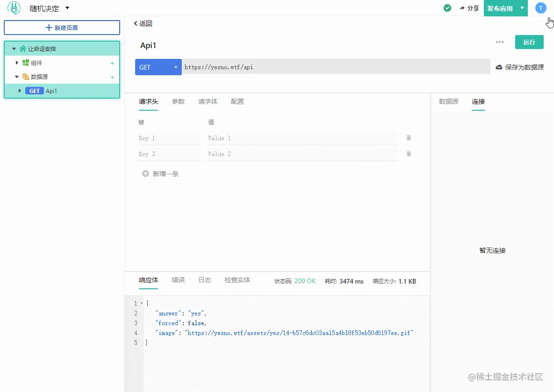Open the publish dropdown arrow

pyautogui.click(x=522, y=8)
